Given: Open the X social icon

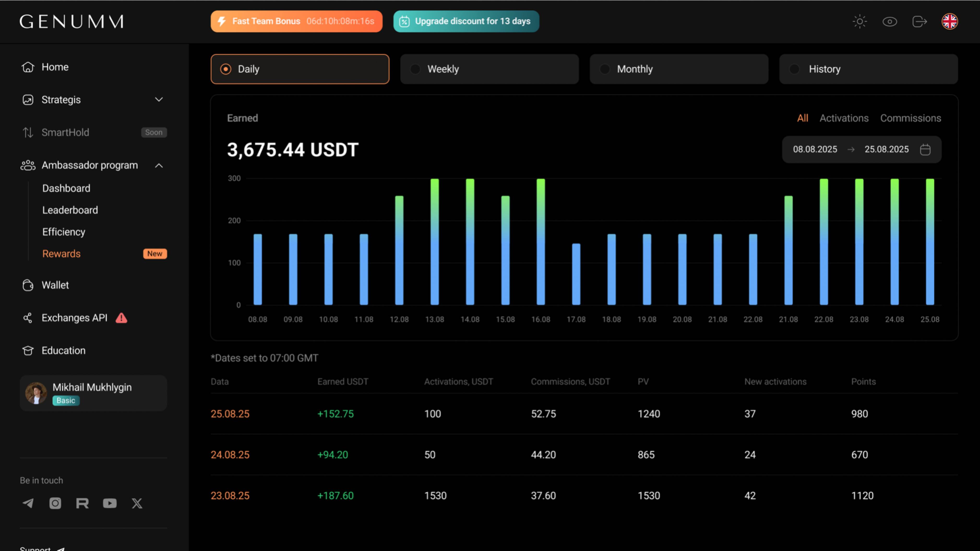Looking at the screenshot, I should 137,503.
